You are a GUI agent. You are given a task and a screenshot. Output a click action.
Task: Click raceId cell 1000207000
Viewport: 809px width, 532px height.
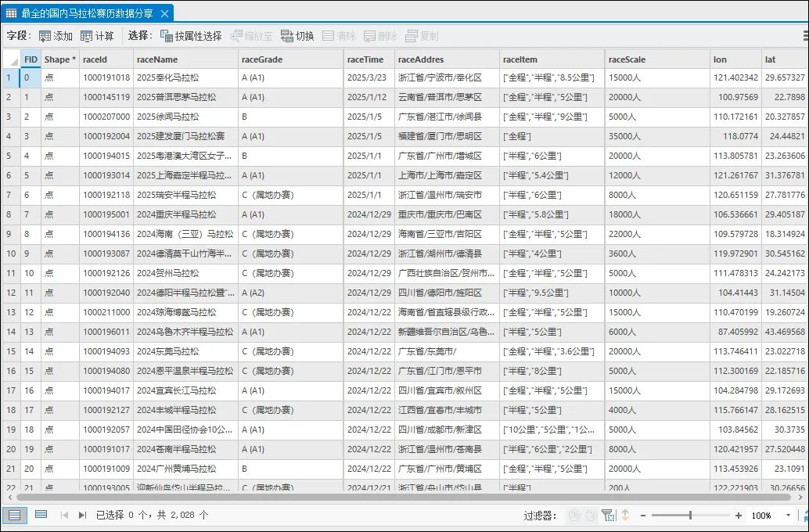coord(107,117)
